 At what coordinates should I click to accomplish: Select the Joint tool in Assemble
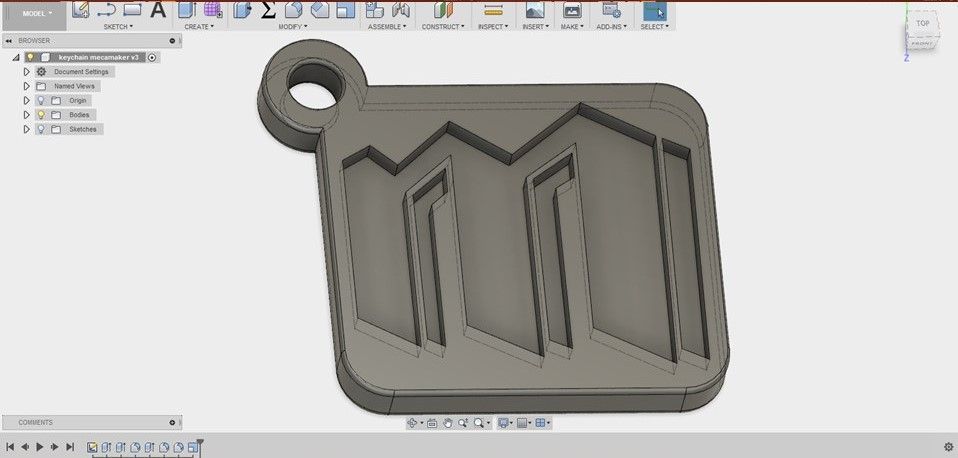point(400,10)
